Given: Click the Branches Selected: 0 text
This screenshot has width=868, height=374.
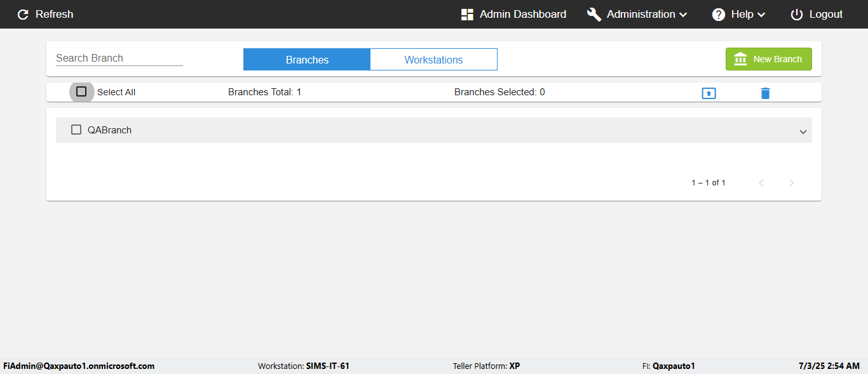Looking at the screenshot, I should pyautogui.click(x=499, y=92).
